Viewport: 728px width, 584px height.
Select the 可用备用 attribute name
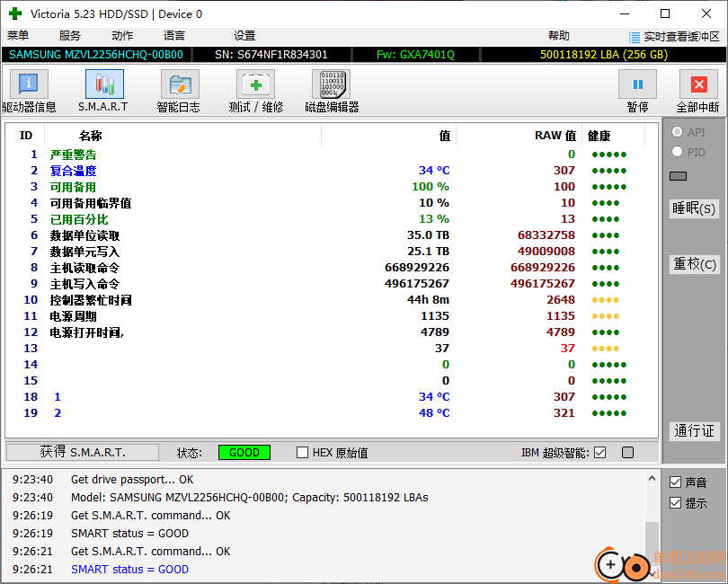(x=73, y=187)
